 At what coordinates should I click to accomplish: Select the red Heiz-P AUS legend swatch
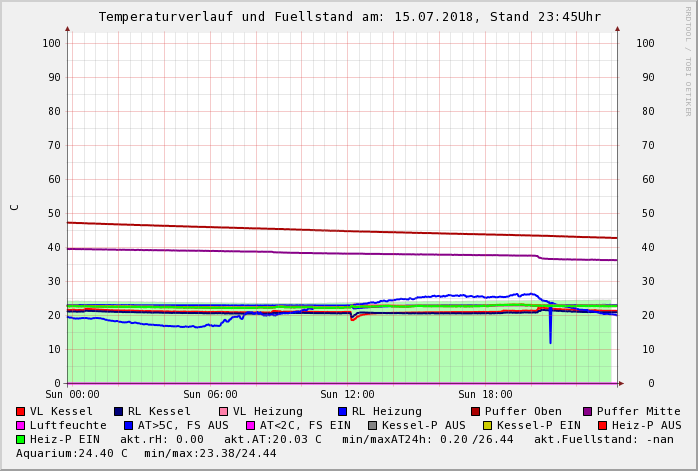602,426
